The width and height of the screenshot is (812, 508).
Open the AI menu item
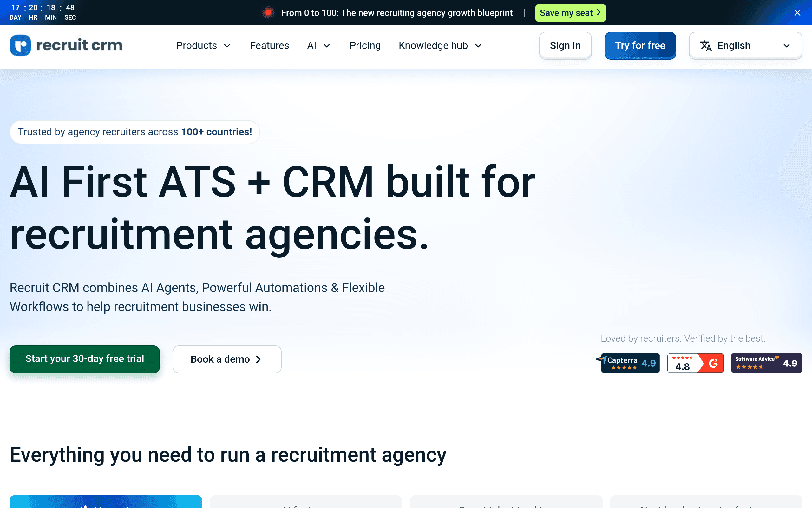(318, 46)
